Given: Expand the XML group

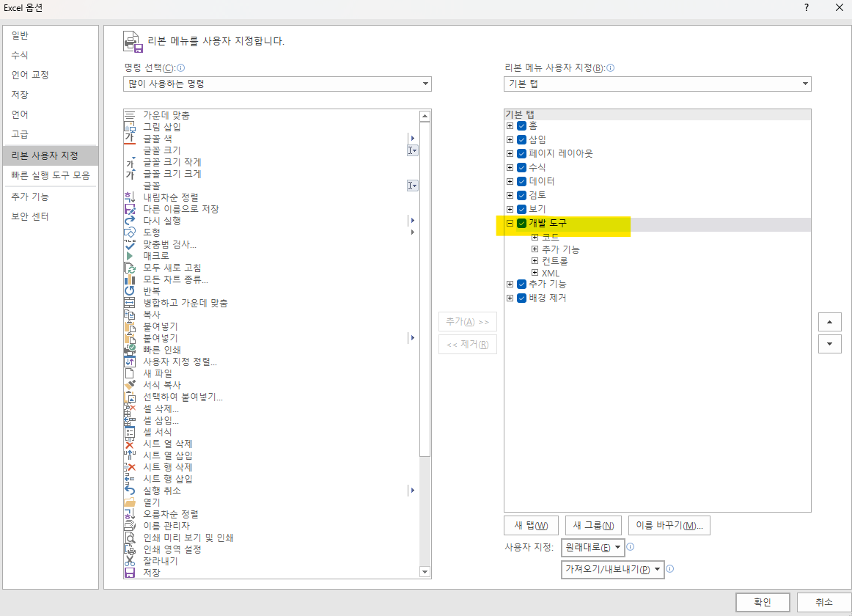Looking at the screenshot, I should pos(535,273).
